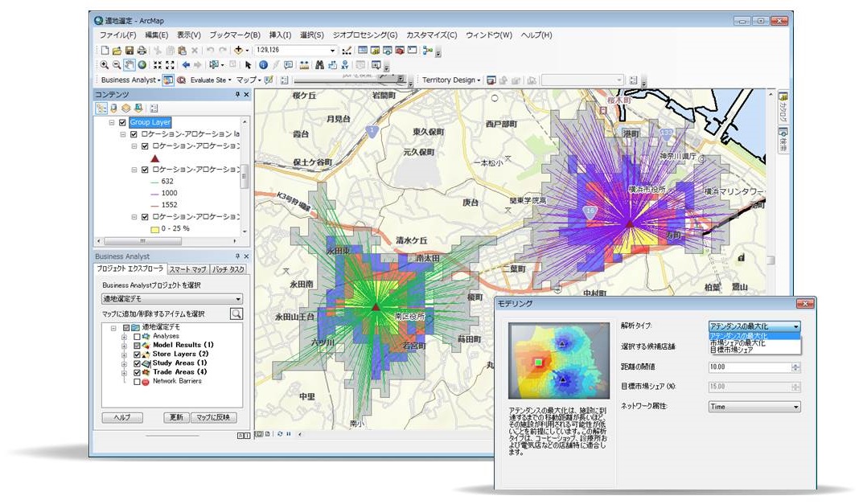Create a new map document
The height and width of the screenshot is (504, 863).
105,50
